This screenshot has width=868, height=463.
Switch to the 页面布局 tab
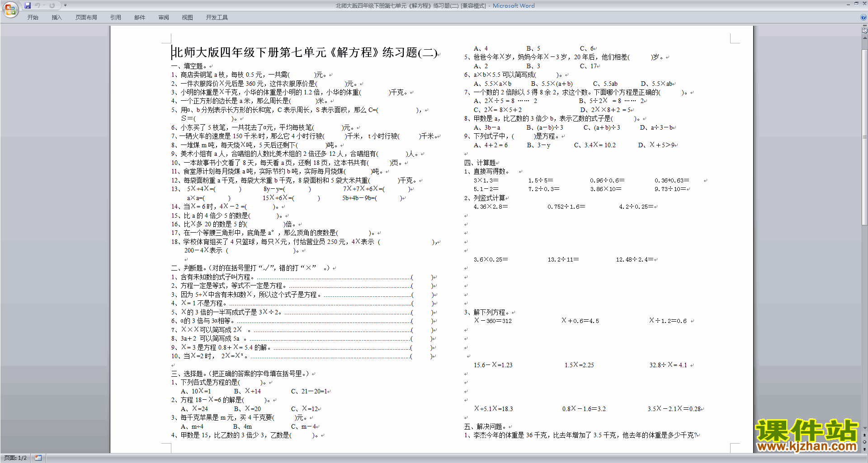(x=86, y=18)
